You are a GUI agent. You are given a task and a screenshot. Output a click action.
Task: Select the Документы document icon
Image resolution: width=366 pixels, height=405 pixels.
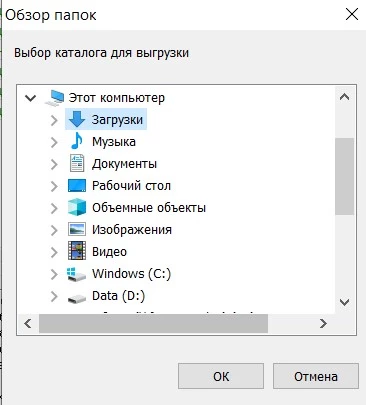[77, 163]
